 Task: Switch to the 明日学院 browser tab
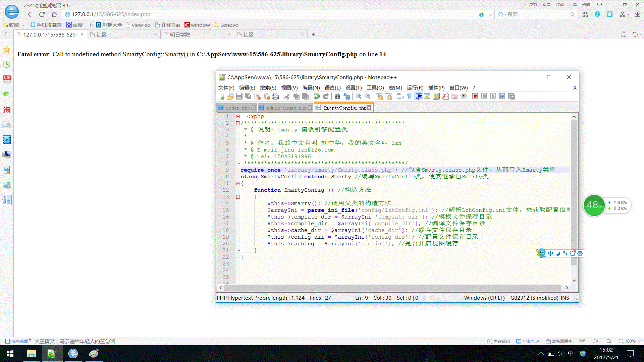(197, 35)
